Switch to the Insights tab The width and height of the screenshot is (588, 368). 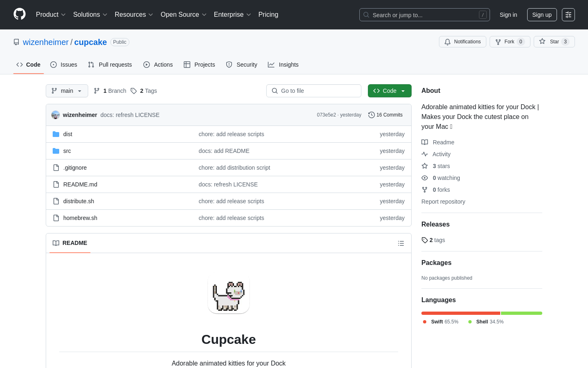283,65
